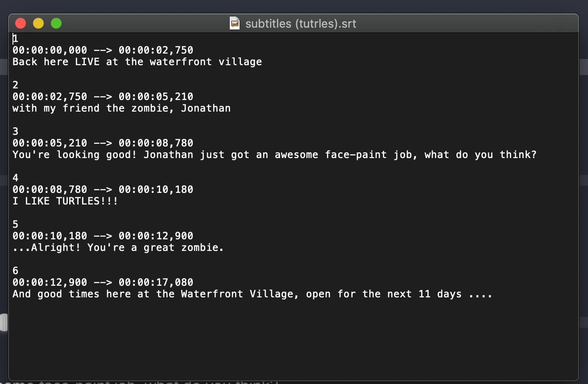The image size is (588, 384).
Task: Click the line 'And good times here at the Waterfront Village'
Action: pyautogui.click(x=252, y=294)
